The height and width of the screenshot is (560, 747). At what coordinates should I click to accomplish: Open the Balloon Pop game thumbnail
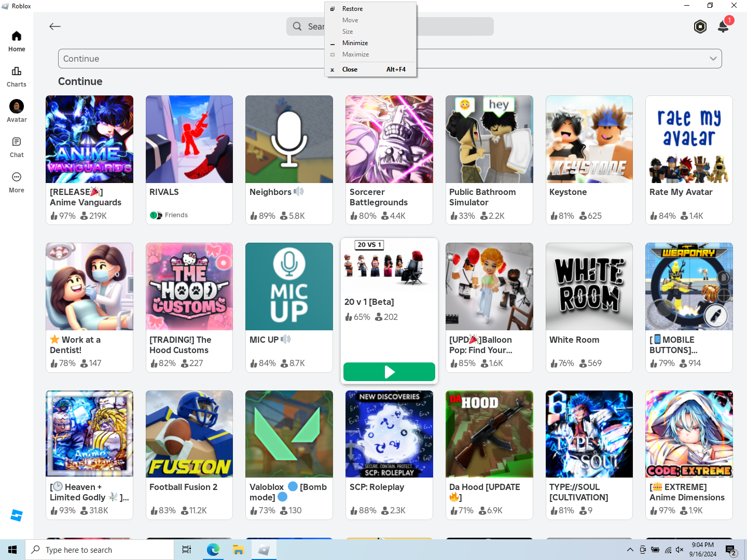[489, 286]
